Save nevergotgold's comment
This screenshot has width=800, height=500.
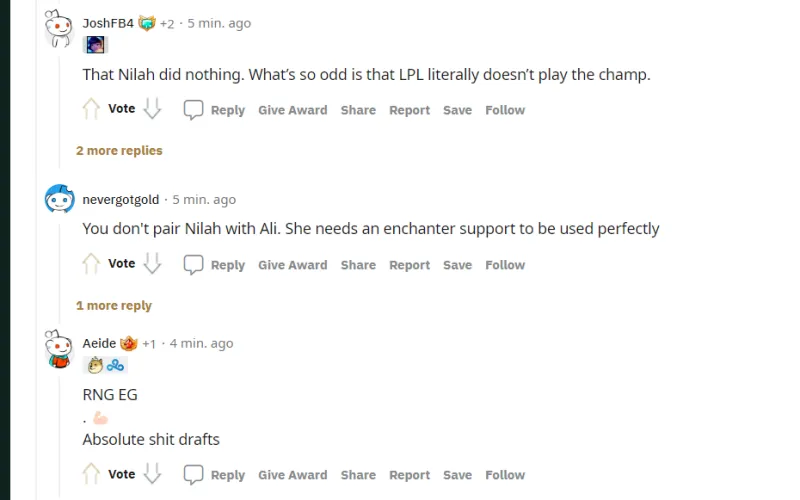pyautogui.click(x=457, y=265)
